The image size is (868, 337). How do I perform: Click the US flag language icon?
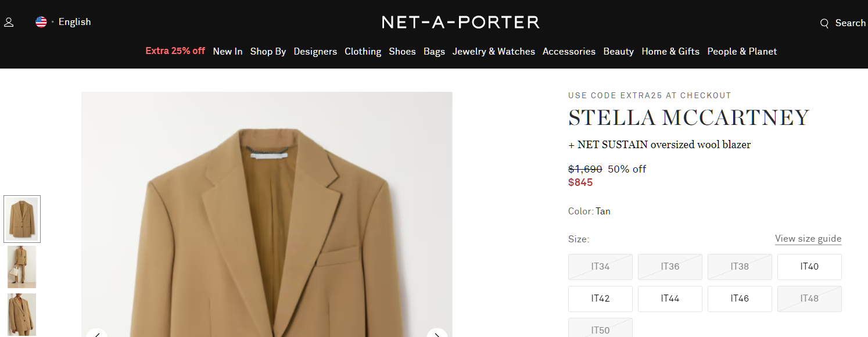pos(41,22)
